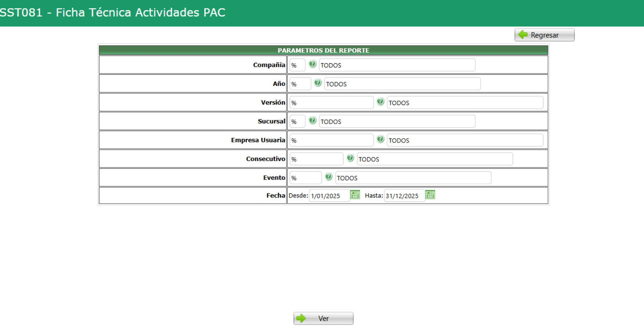The image size is (644, 328).
Task: Click the Evento TODOS description field
Action: [x=413, y=178]
